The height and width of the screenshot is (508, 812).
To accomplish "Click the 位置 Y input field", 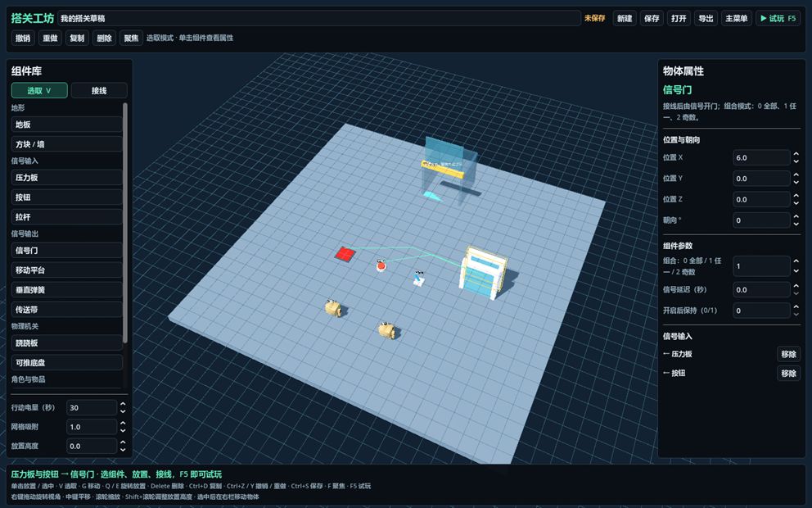I will pos(762,179).
